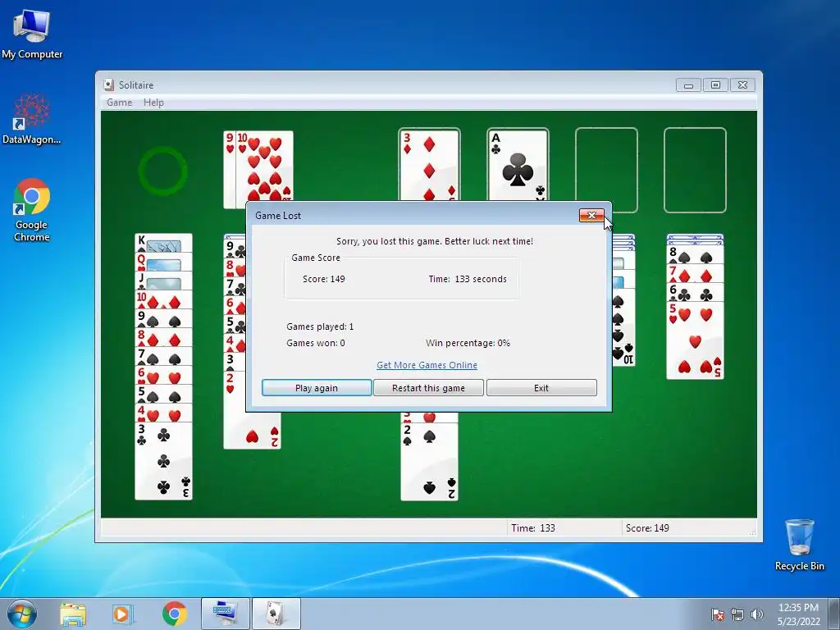Open the volume speaker icon

pos(756,614)
